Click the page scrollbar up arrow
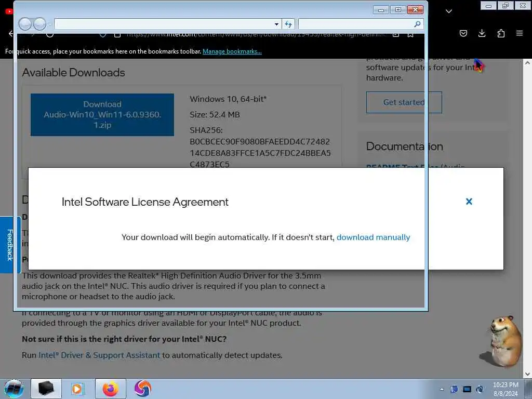Viewport: 532px width, 399px height. 527,63
